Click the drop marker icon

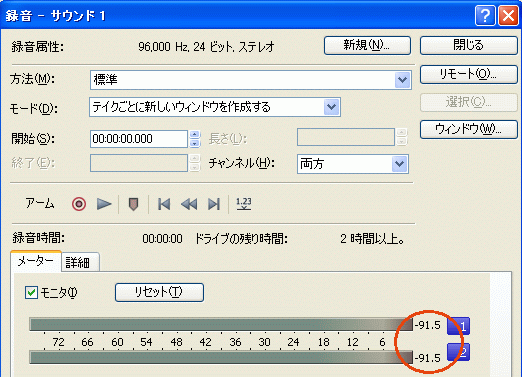133,204
